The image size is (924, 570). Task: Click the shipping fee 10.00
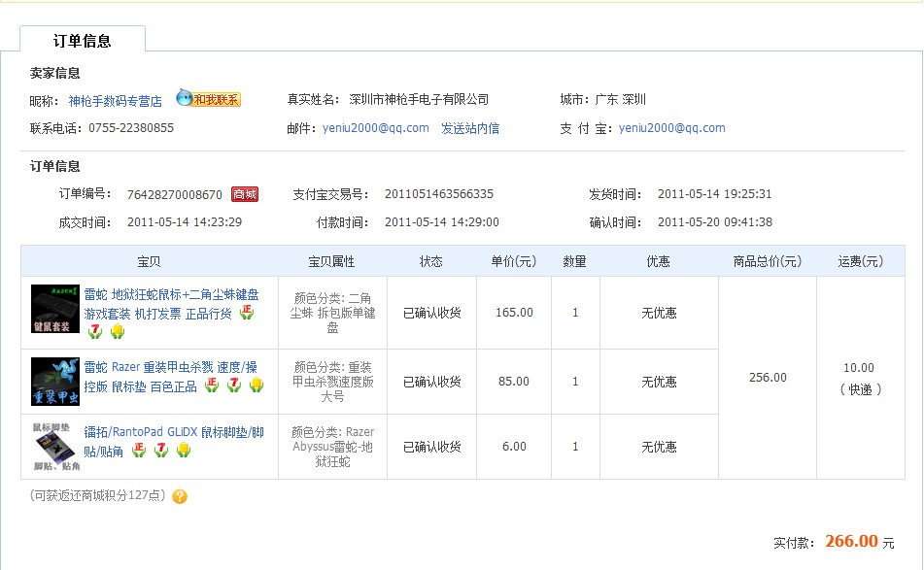click(x=859, y=368)
